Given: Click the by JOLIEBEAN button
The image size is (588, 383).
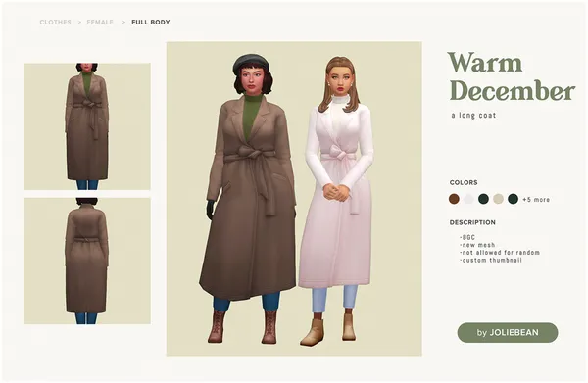Looking at the screenshot, I should pyautogui.click(x=508, y=332).
